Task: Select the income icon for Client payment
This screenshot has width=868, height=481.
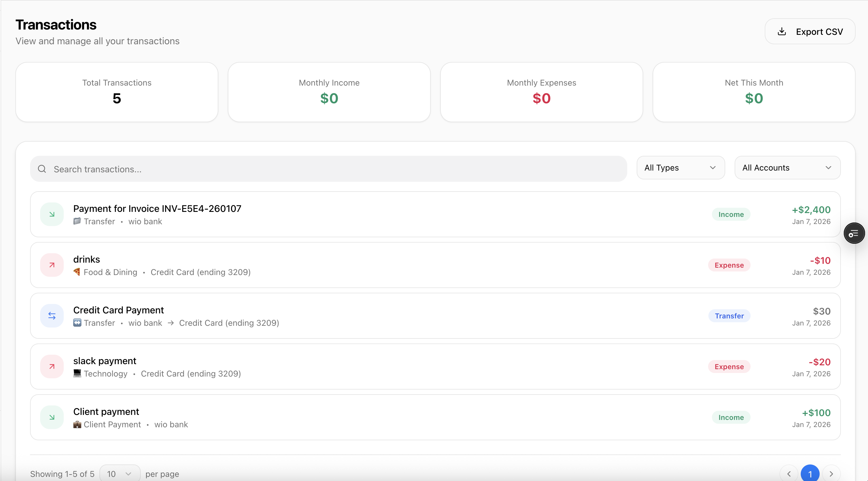Action: coord(51,417)
